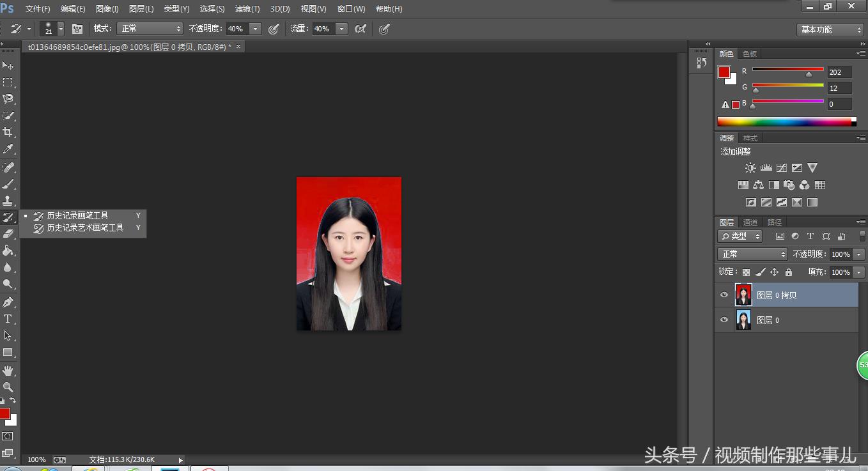Viewport: 868px width, 471px height.
Task: Click the 图层 0 layer thumbnail
Action: (744, 320)
